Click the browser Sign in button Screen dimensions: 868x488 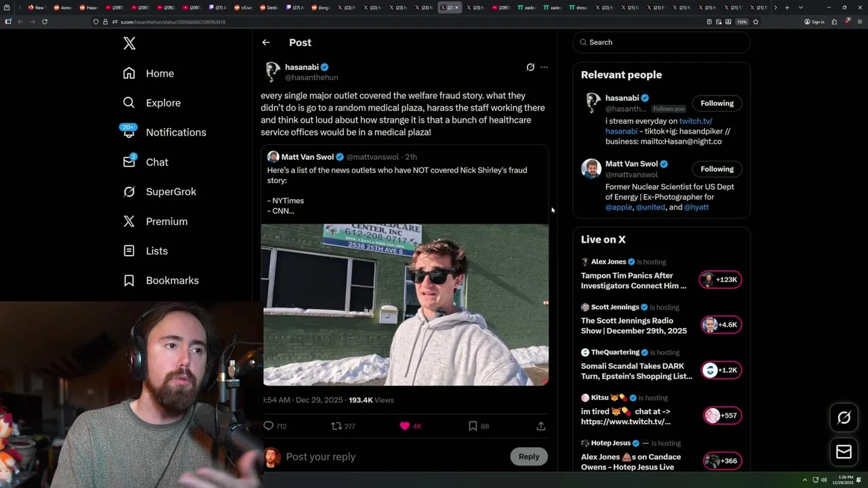point(814,22)
